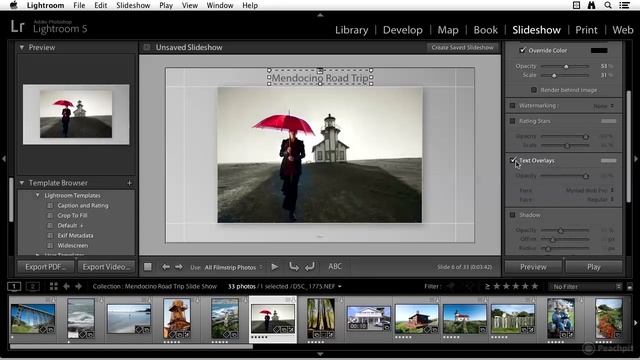Click the Play button in right panel
The image size is (640, 360).
593,267
